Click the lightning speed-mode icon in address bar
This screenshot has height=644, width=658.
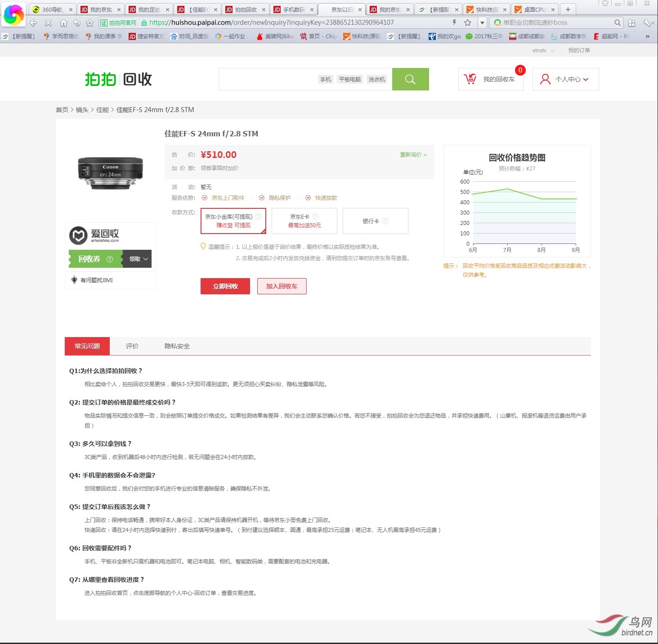point(454,23)
